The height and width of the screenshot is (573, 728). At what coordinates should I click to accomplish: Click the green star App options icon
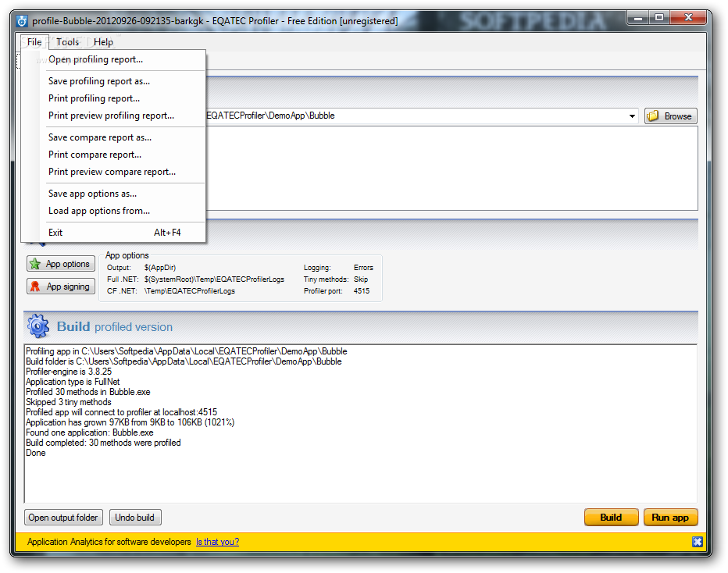(35, 264)
